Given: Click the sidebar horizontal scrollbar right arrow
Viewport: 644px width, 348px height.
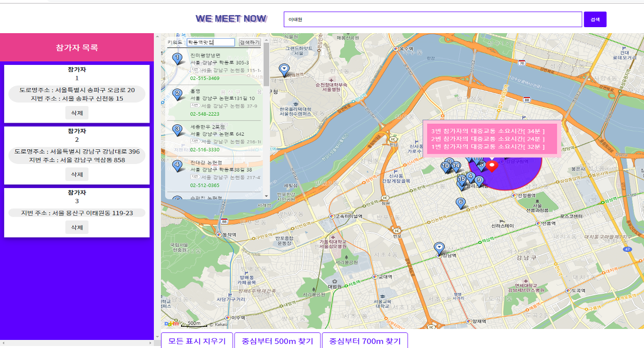Looking at the screenshot, I should [x=151, y=343].
